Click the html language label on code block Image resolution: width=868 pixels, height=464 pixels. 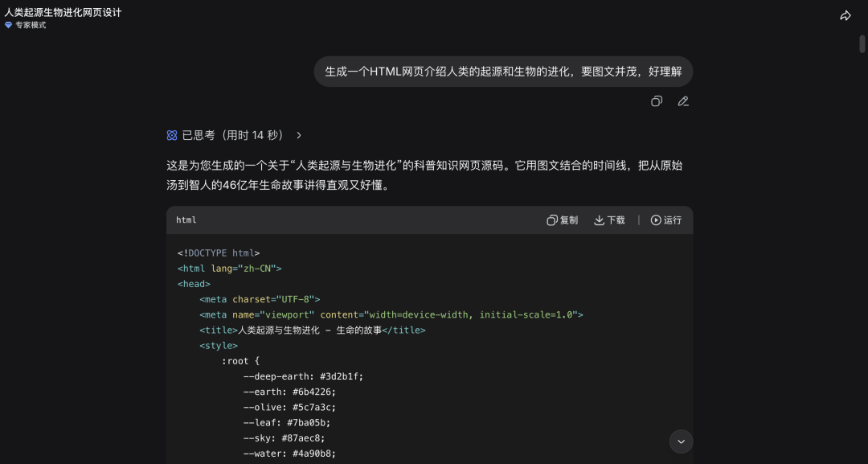point(186,220)
